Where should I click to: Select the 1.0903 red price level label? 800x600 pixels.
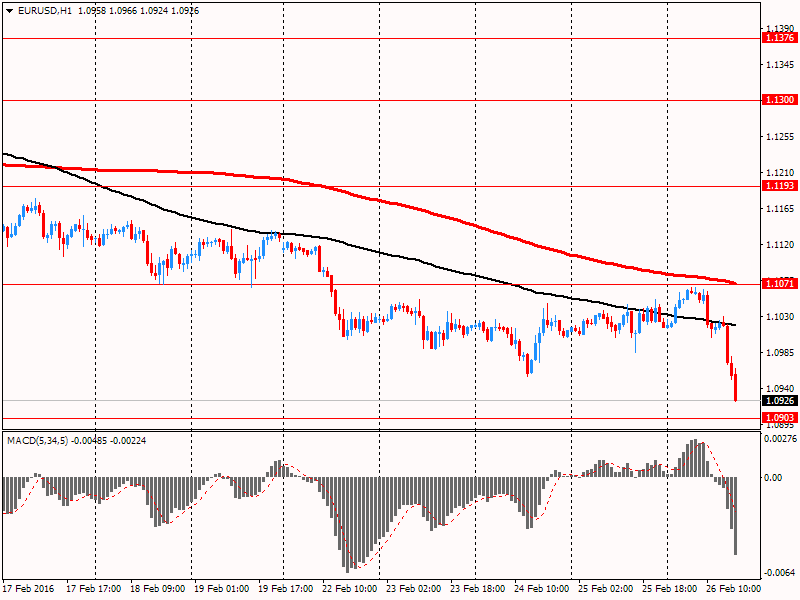(x=779, y=418)
